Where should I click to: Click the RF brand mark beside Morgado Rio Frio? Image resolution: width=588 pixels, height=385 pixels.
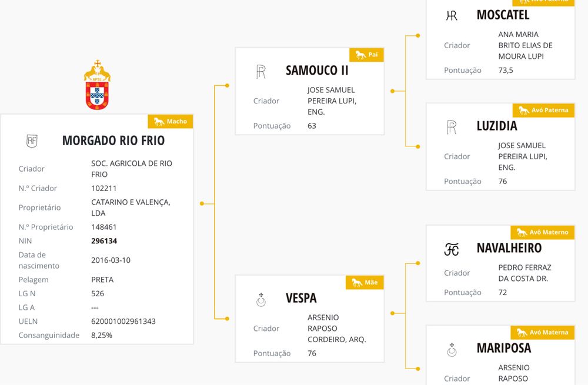32,140
